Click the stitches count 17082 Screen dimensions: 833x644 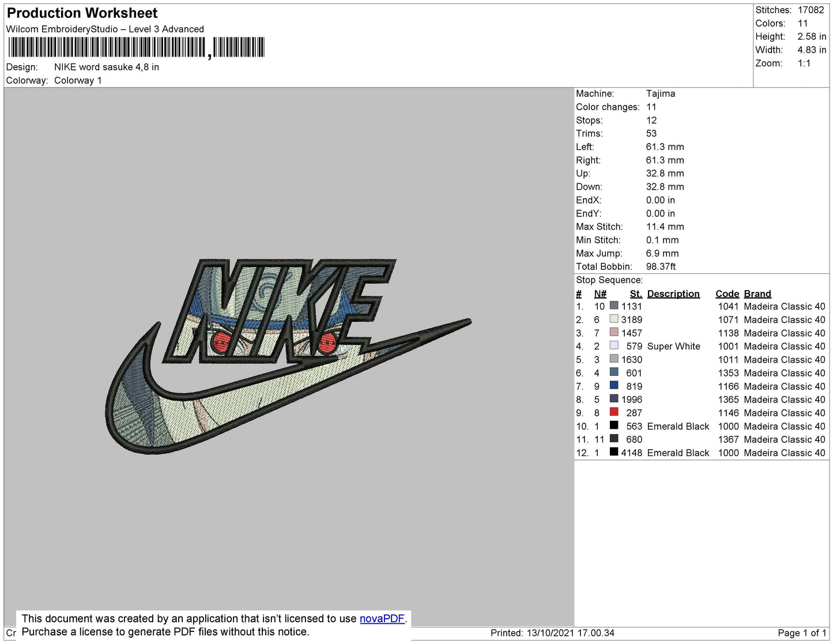pyautogui.click(x=811, y=10)
